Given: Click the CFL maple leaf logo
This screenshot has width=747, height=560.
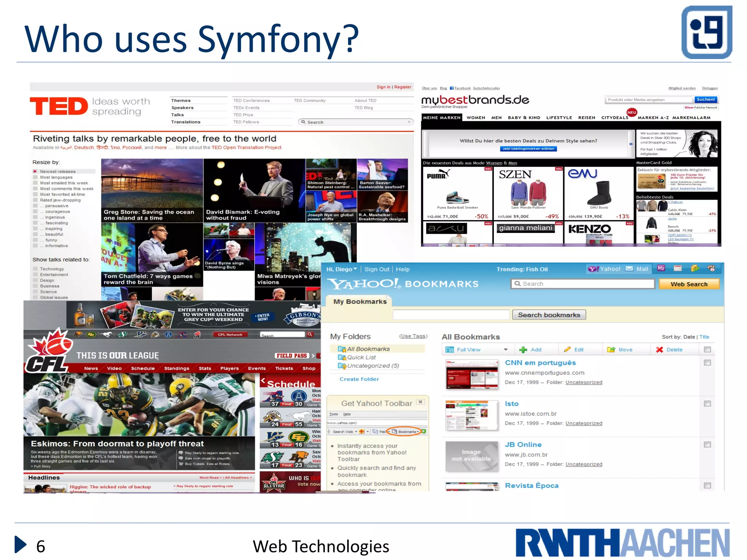Looking at the screenshot, I should [49, 350].
